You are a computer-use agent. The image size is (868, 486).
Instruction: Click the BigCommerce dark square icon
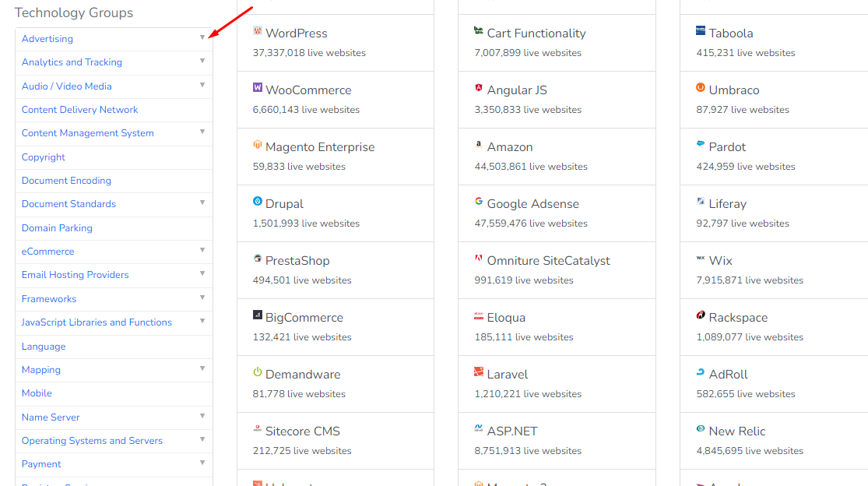point(258,315)
